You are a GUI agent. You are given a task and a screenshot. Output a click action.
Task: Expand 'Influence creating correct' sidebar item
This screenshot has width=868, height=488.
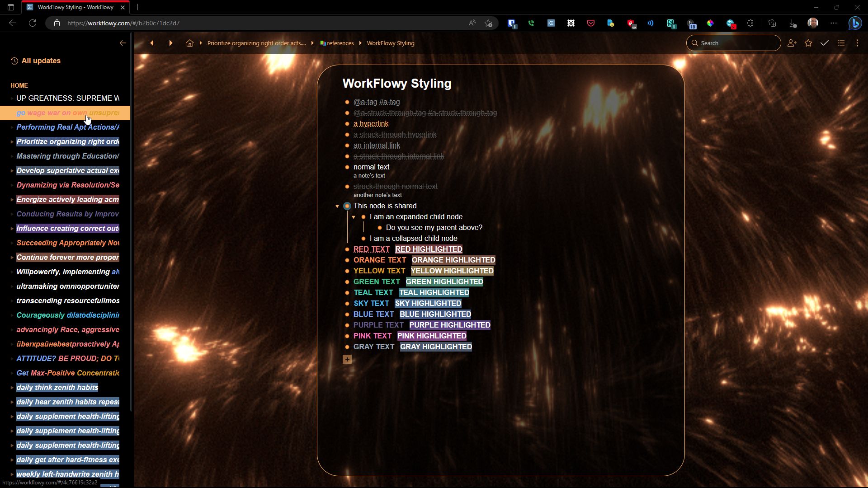pyautogui.click(x=12, y=229)
